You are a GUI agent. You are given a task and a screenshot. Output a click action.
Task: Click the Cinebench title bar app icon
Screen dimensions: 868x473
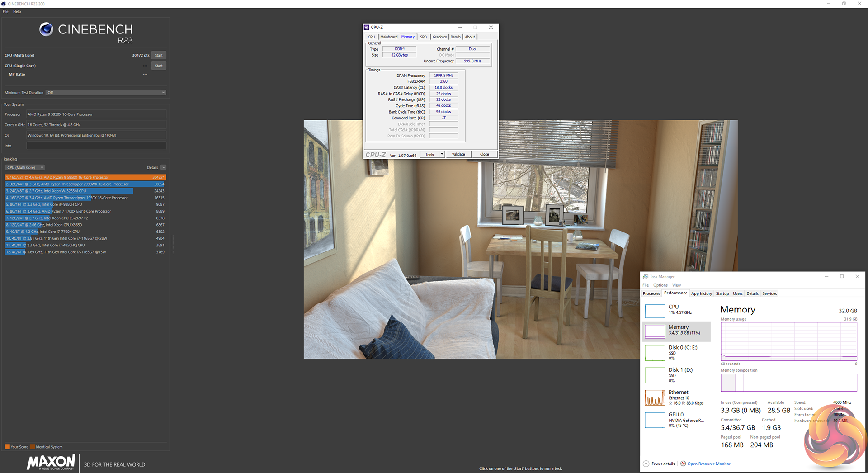coord(4,4)
